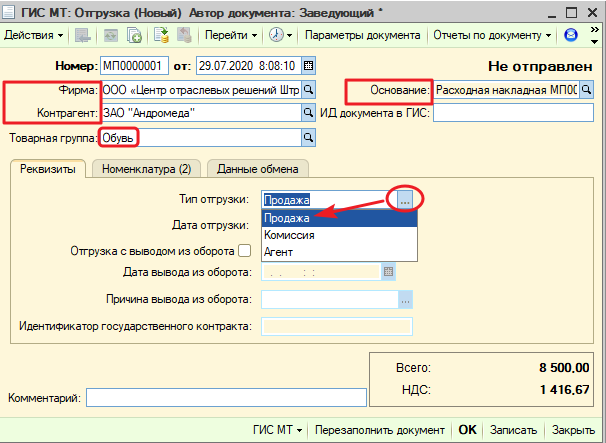The width and height of the screenshot is (606, 443).
Task: Click the find-in-list toolbar icon
Action: [82, 36]
